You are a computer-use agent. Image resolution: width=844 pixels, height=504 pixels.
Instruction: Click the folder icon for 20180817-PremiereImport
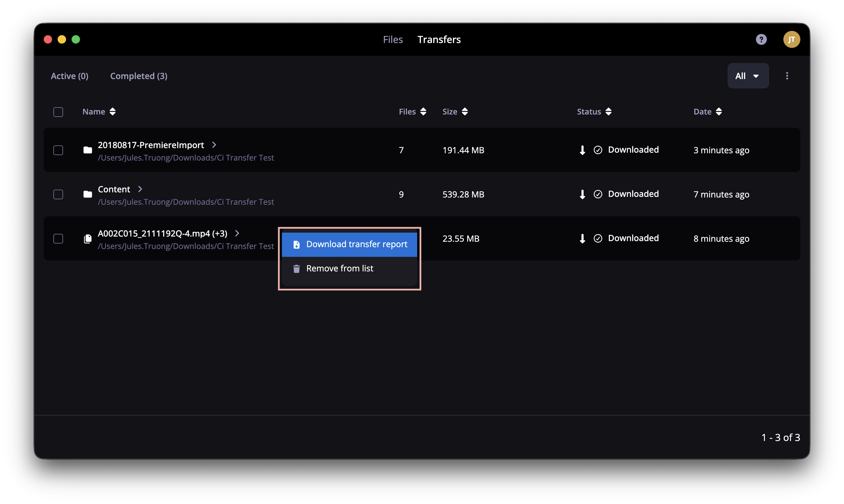point(88,150)
